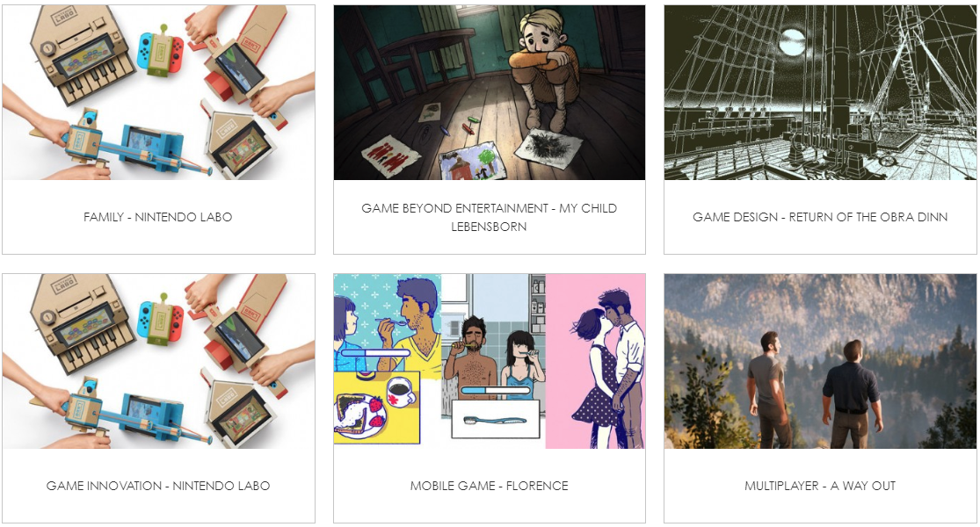
Task: Click the A Way Out screenshot
Action: click(x=820, y=361)
